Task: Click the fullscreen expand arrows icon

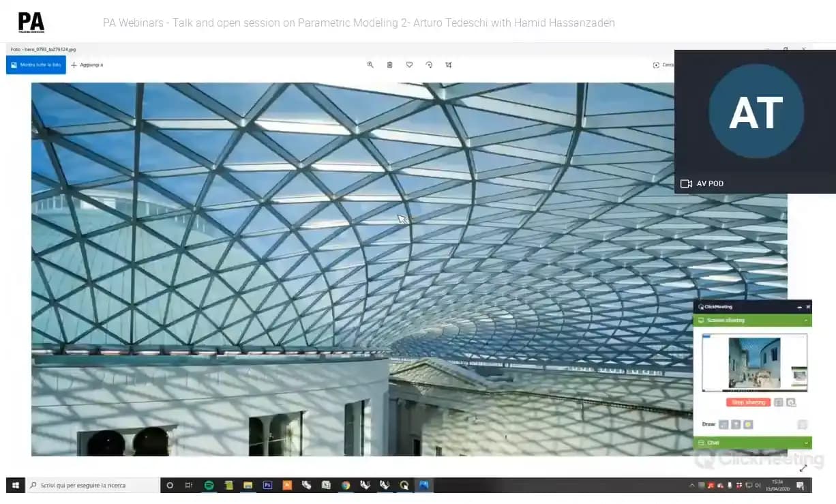Action: [x=803, y=468]
